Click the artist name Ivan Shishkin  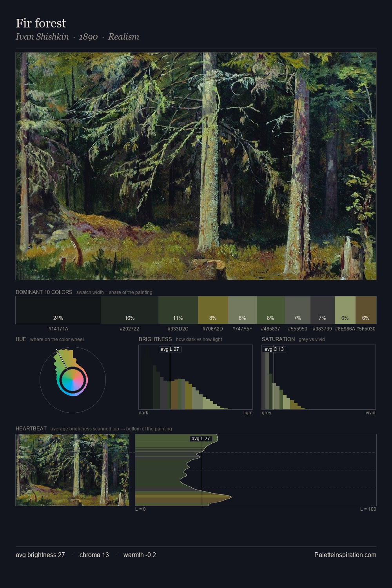pyautogui.click(x=42, y=36)
